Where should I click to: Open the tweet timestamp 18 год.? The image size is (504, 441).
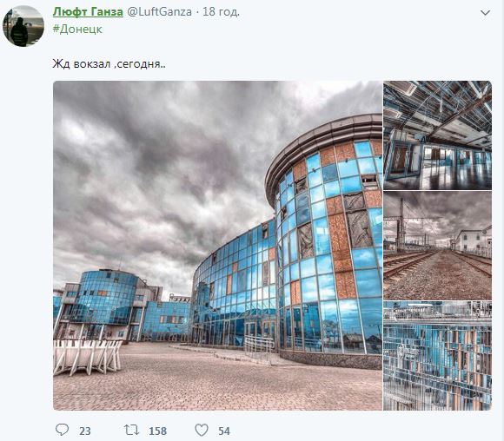pos(221,12)
